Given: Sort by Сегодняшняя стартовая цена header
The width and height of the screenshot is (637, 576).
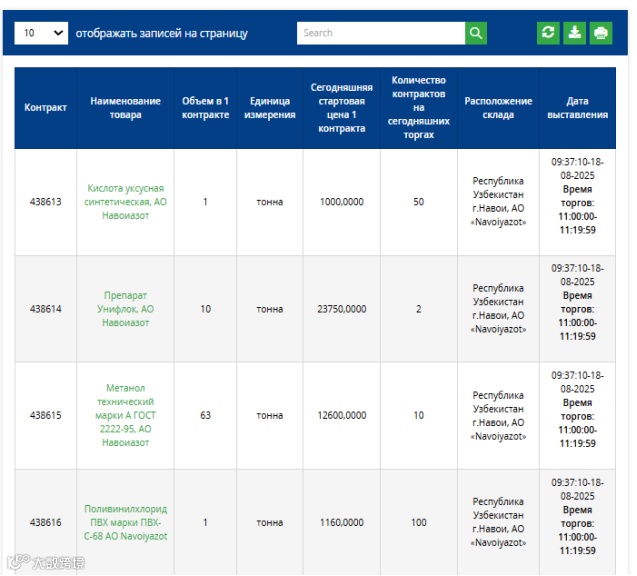Looking at the screenshot, I should [x=341, y=108].
